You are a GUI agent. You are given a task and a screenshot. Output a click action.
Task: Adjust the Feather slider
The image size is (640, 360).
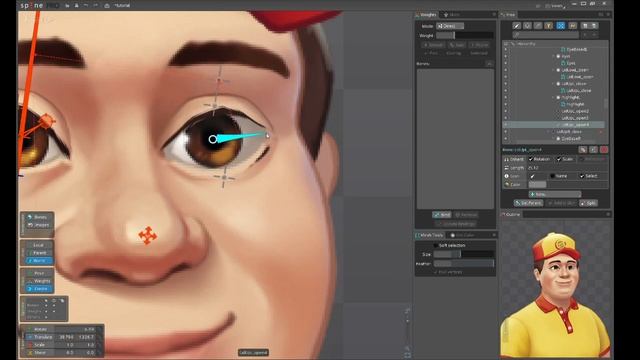point(464,264)
